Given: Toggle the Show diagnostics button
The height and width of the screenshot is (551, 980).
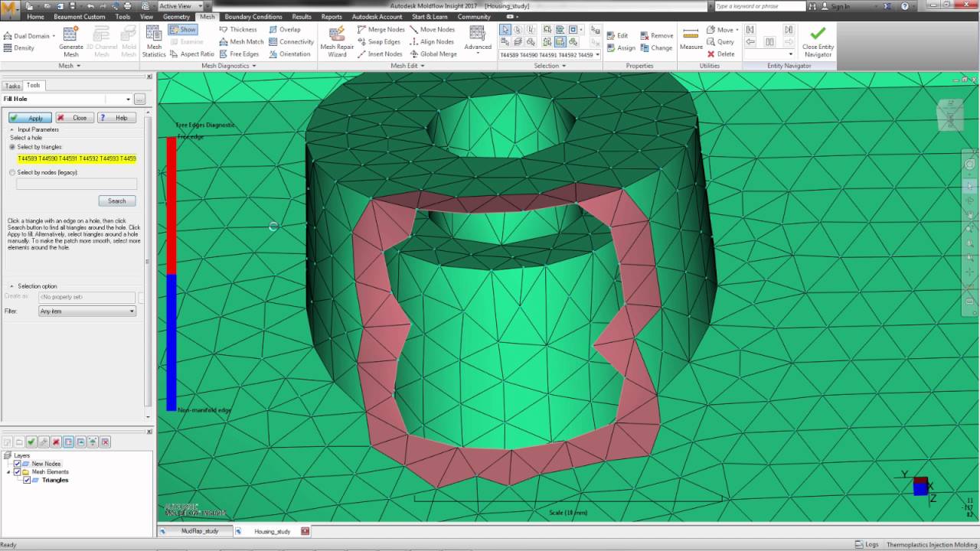Looking at the screenshot, I should coord(183,30).
